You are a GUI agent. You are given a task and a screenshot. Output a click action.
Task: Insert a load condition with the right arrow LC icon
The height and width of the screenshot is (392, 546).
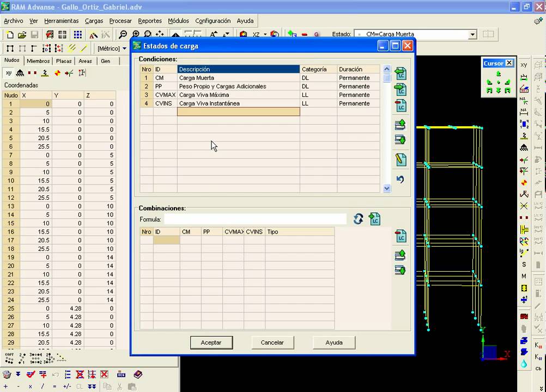tap(401, 89)
